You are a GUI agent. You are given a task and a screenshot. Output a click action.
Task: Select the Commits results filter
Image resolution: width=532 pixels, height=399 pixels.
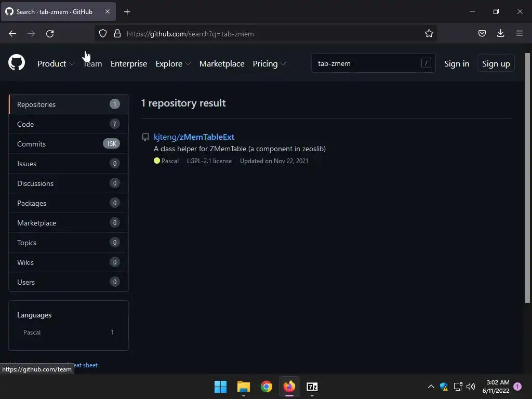(69, 144)
